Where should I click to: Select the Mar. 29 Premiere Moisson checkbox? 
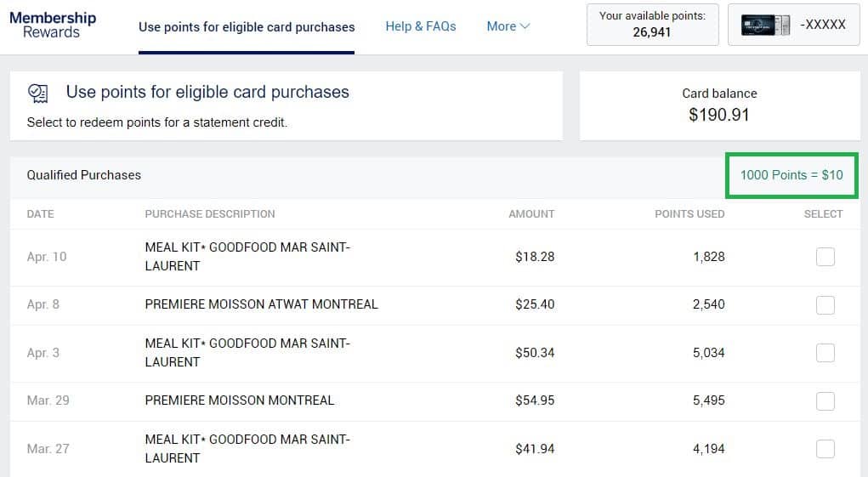click(x=825, y=400)
